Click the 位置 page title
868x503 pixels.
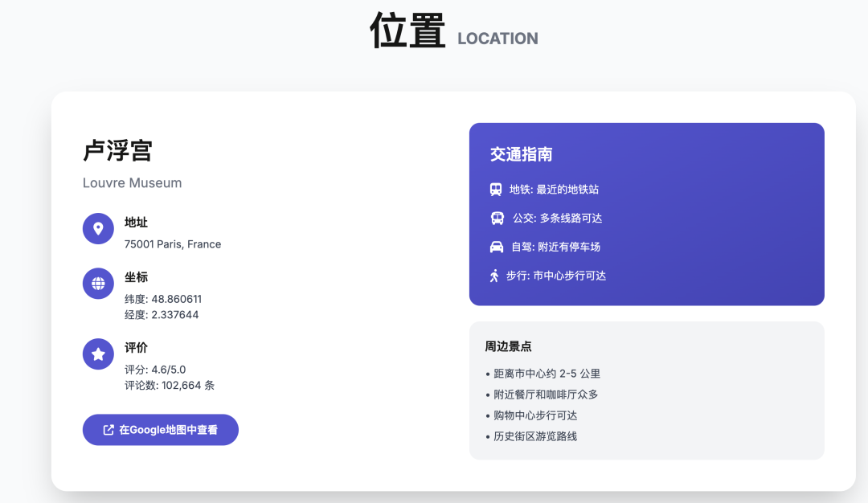coord(407,31)
